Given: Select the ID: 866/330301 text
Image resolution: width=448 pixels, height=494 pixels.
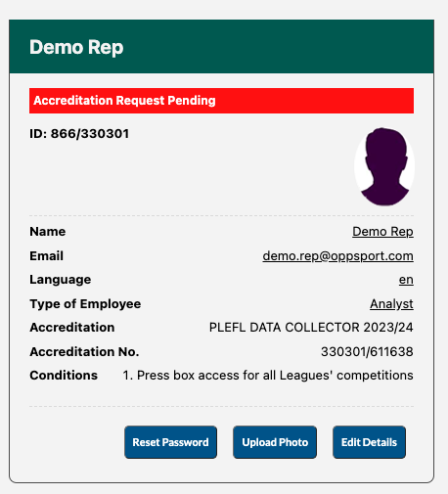Looking at the screenshot, I should [x=79, y=134].
